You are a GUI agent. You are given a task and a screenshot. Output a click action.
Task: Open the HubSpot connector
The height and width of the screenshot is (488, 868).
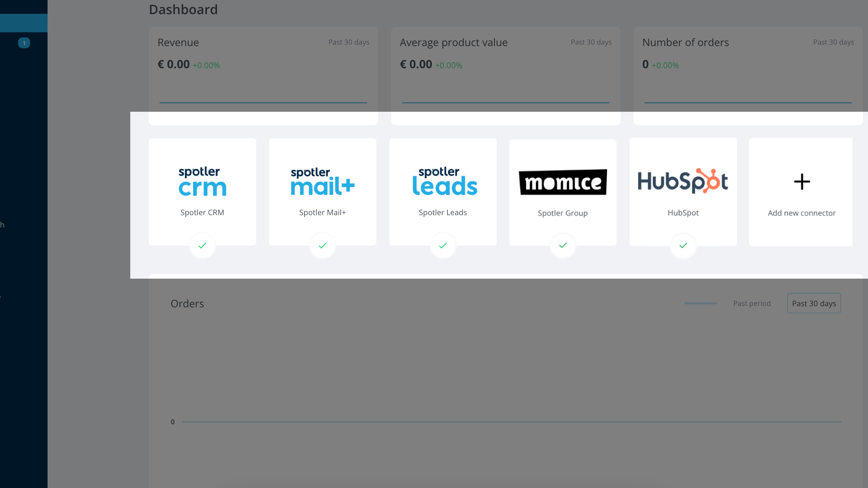683,181
